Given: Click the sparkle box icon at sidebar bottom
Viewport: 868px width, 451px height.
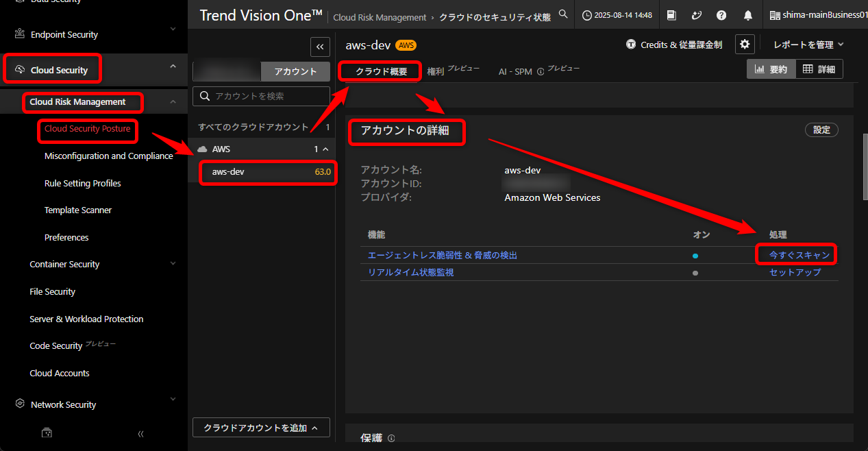Looking at the screenshot, I should (47, 433).
